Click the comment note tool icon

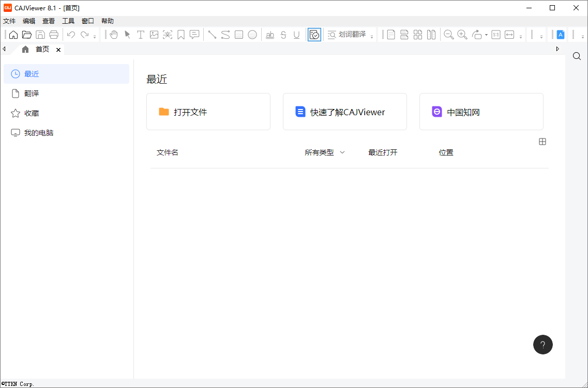click(x=194, y=35)
